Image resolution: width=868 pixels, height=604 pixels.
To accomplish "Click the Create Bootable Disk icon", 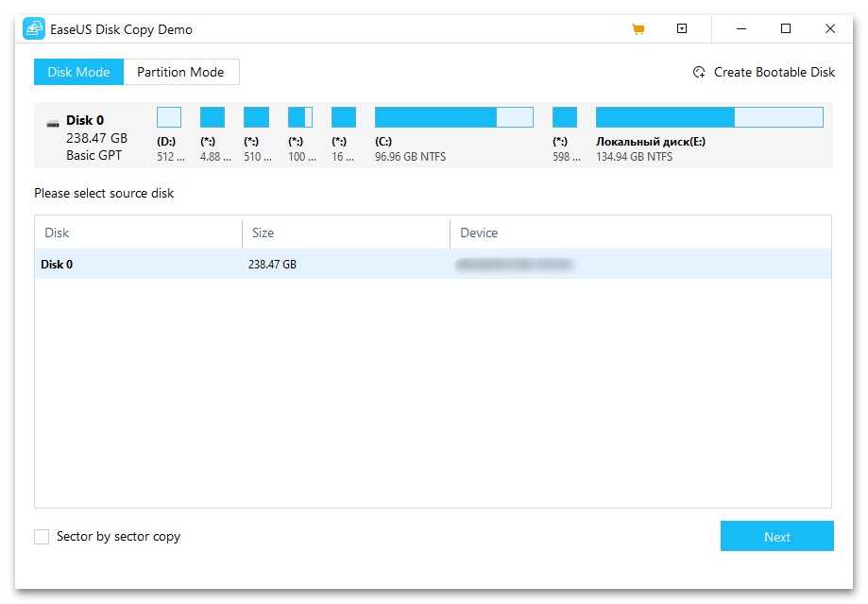I will click(x=699, y=72).
